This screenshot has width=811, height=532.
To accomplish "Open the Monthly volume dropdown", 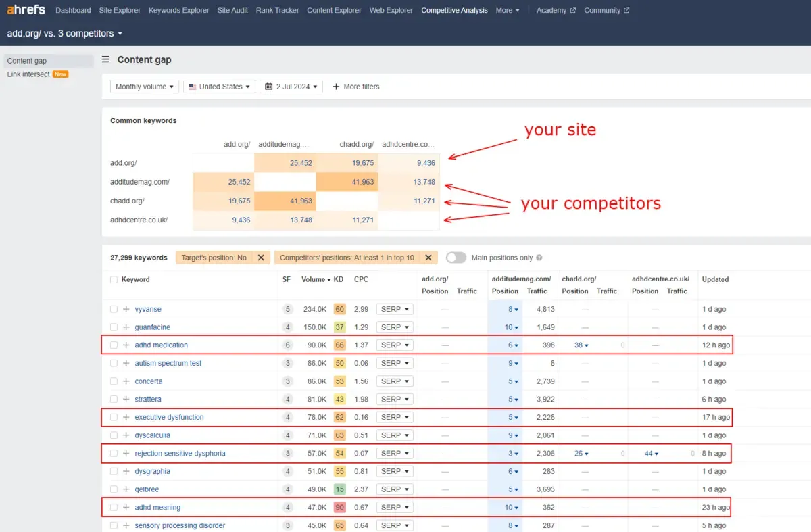I will click(144, 87).
